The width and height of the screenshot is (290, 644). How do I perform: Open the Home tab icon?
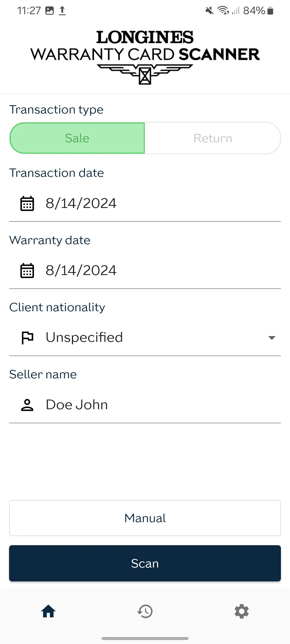point(48,612)
